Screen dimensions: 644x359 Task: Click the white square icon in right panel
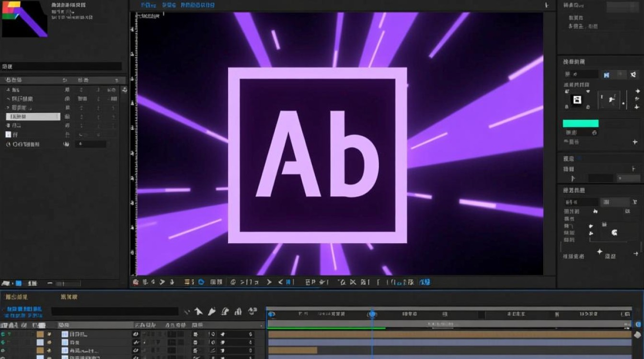click(577, 100)
